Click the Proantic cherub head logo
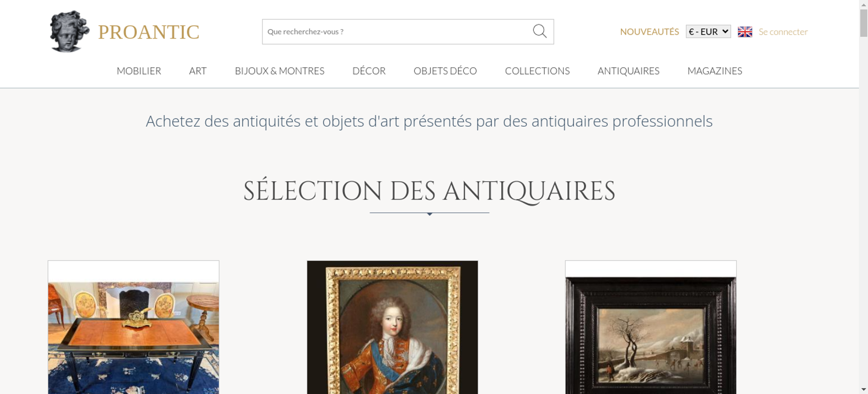The width and height of the screenshot is (868, 394). coord(69,31)
